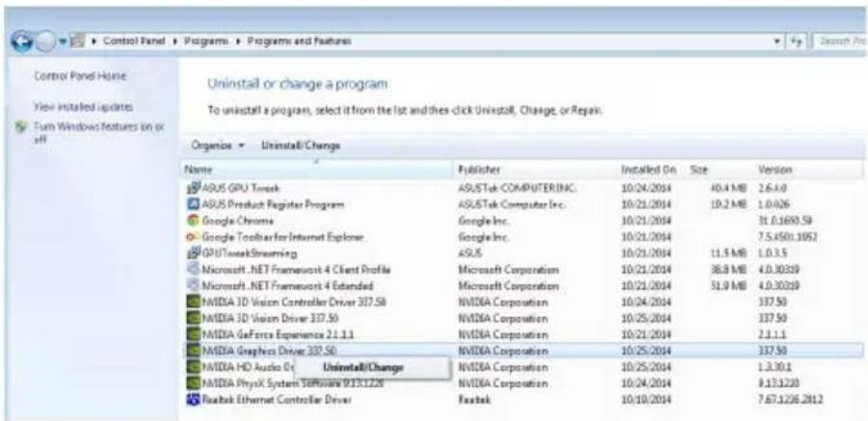
Task: Click the ASUS Product Register Program icon
Action: (193, 204)
